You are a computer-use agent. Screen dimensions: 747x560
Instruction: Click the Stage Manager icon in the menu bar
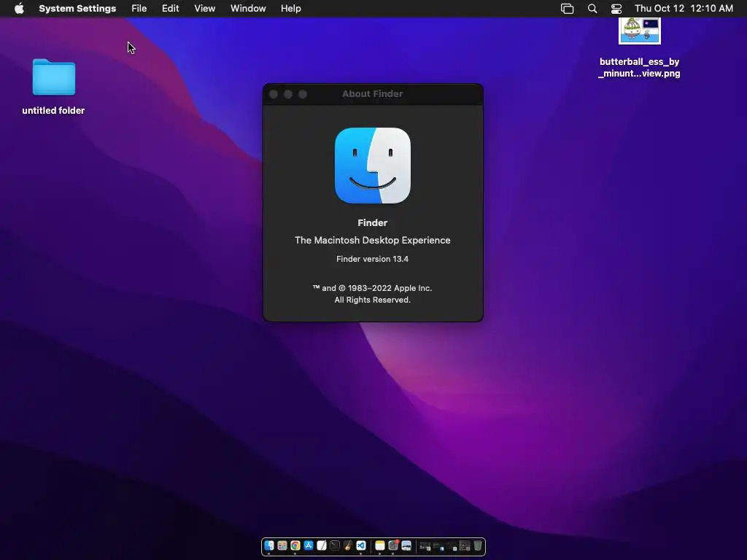coord(567,9)
